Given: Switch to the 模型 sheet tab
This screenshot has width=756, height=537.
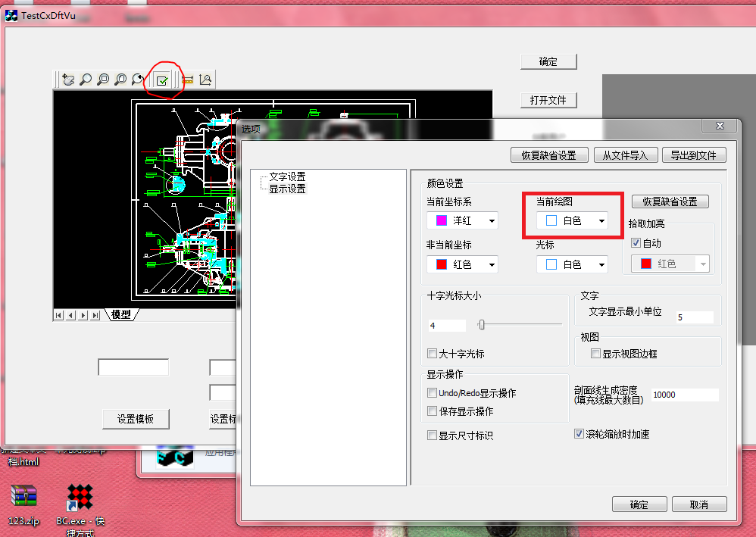Looking at the screenshot, I should point(121,315).
